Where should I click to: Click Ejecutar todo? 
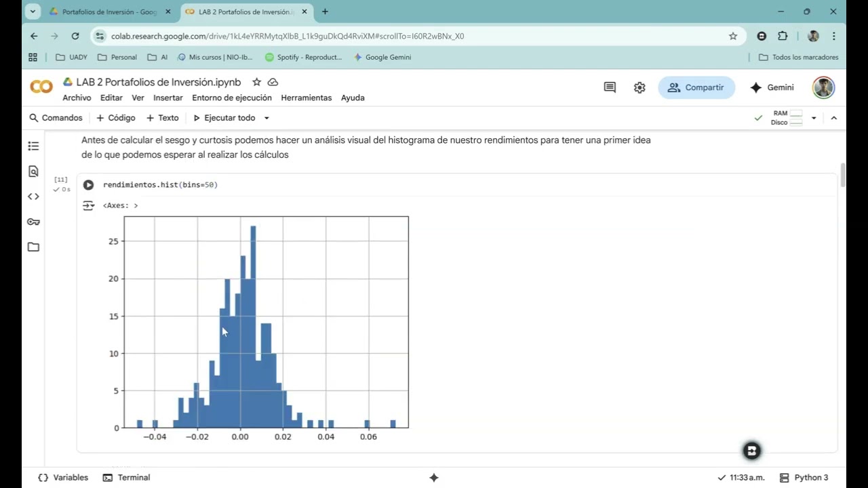pyautogui.click(x=224, y=118)
